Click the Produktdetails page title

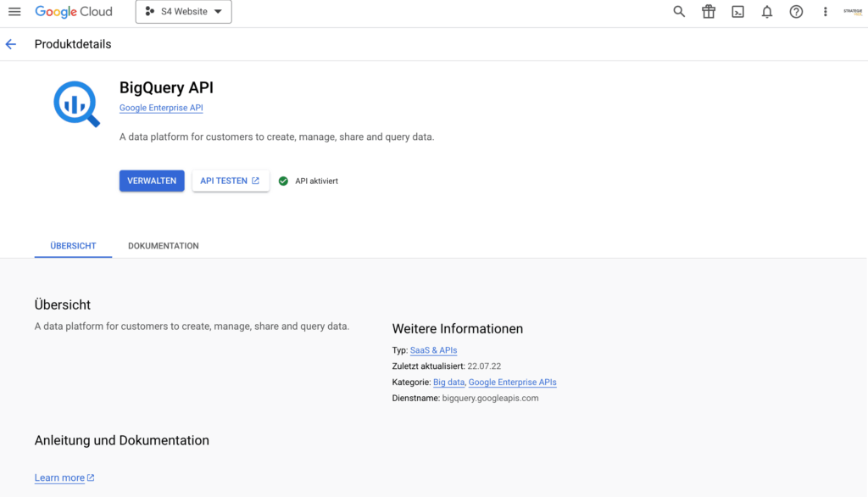tap(73, 44)
